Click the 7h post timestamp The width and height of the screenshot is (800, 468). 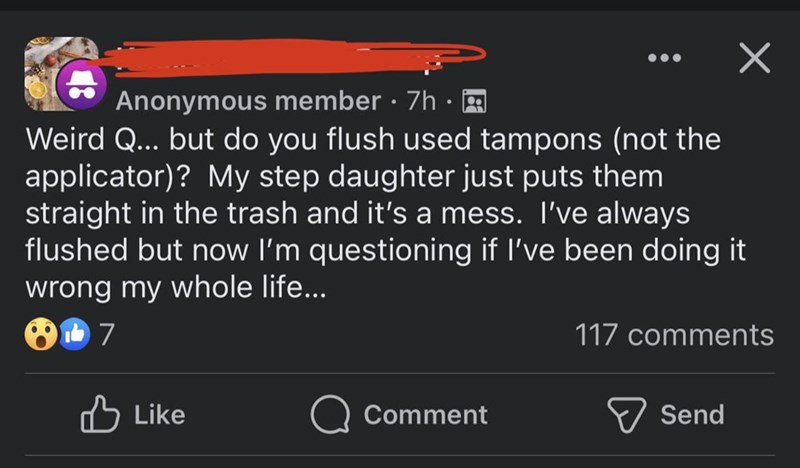[x=423, y=101]
